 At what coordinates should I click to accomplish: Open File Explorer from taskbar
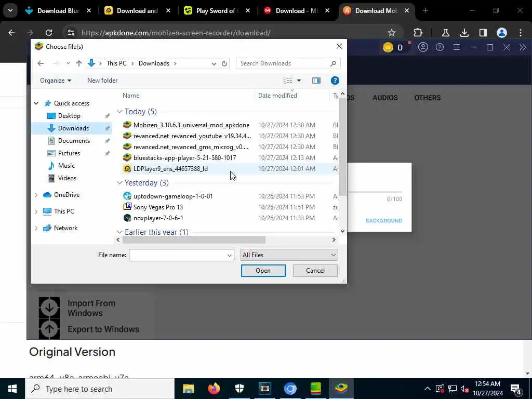[x=188, y=389]
